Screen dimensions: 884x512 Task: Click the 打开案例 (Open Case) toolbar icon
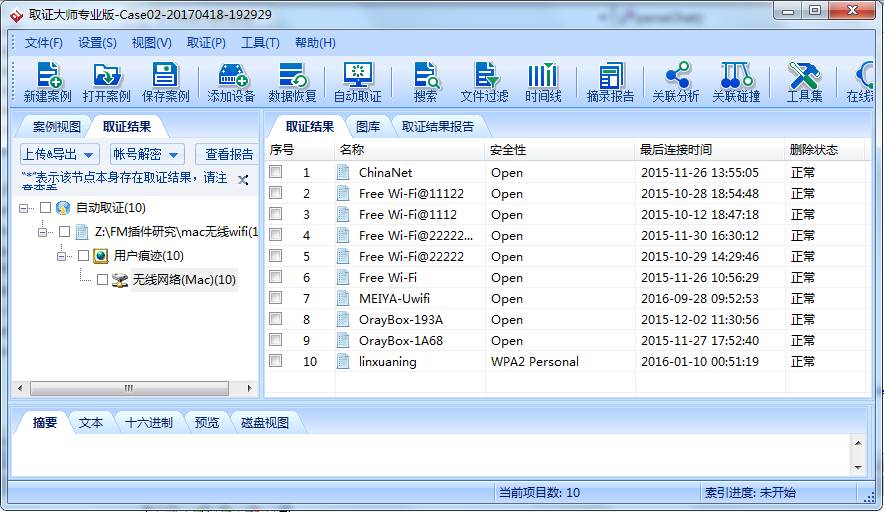(106, 82)
